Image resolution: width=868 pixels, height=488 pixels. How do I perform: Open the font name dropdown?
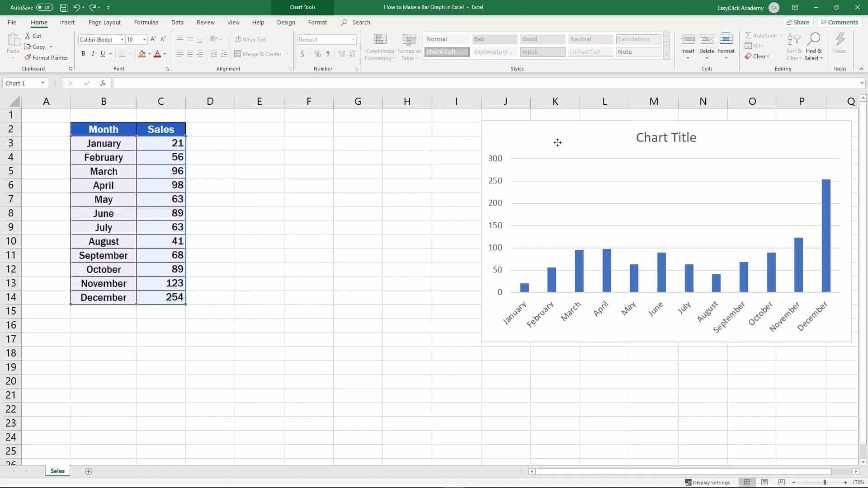click(122, 40)
